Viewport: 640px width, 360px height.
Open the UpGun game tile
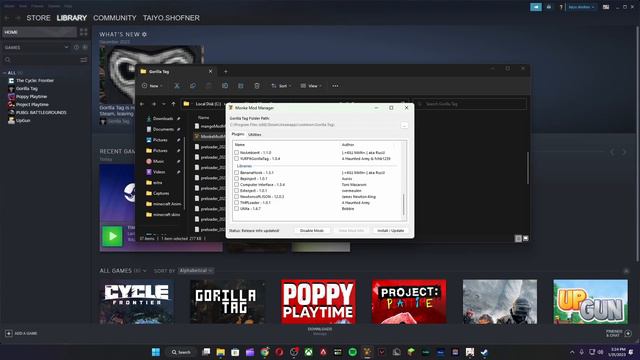590,302
